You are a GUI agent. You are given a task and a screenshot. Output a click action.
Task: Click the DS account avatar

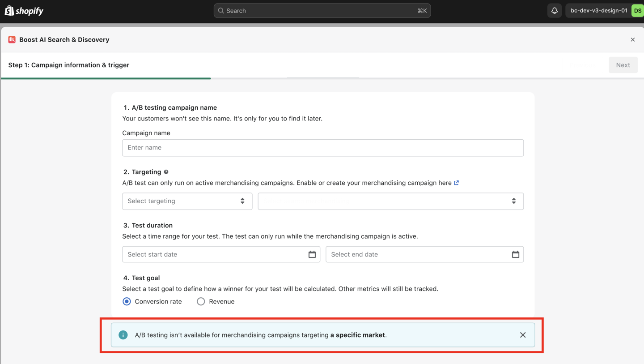point(637,11)
